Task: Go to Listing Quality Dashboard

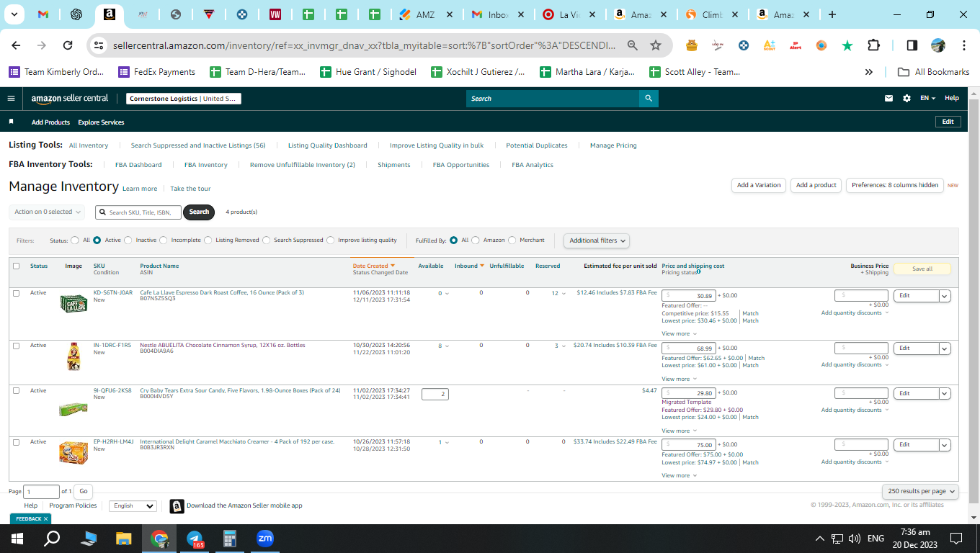Action: (328, 145)
